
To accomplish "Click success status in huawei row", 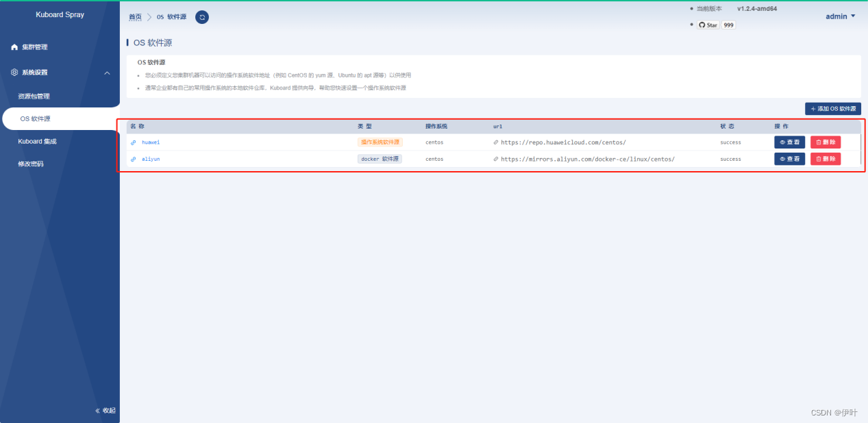I will 730,142.
